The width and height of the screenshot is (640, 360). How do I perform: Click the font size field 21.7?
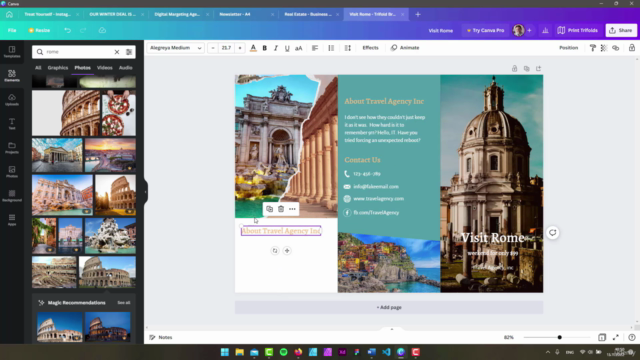pyautogui.click(x=226, y=48)
